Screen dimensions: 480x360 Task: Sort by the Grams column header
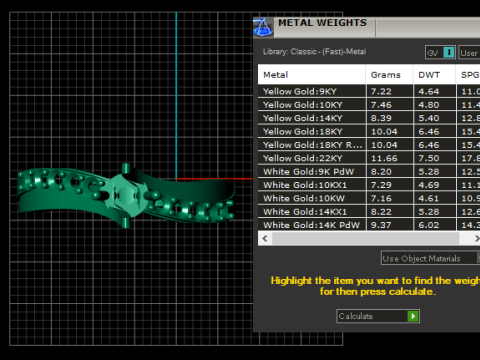(x=389, y=75)
